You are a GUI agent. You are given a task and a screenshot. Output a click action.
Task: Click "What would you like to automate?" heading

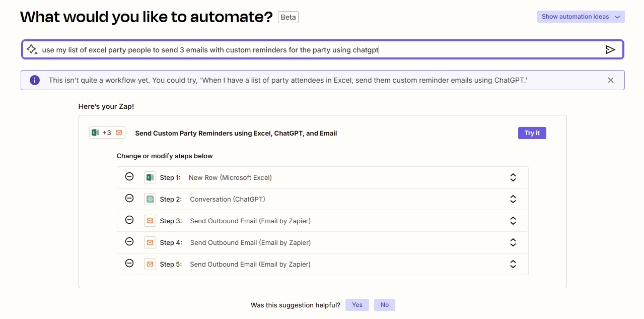coord(147,17)
